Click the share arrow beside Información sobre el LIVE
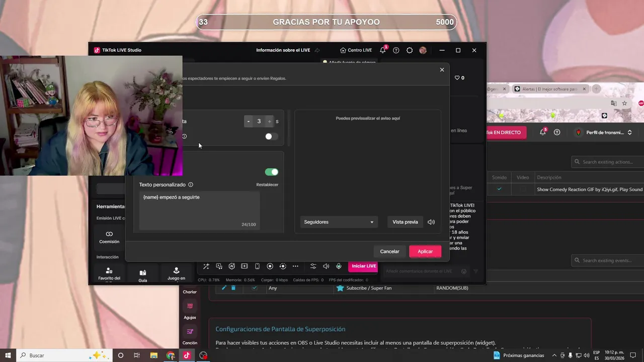 point(317,50)
